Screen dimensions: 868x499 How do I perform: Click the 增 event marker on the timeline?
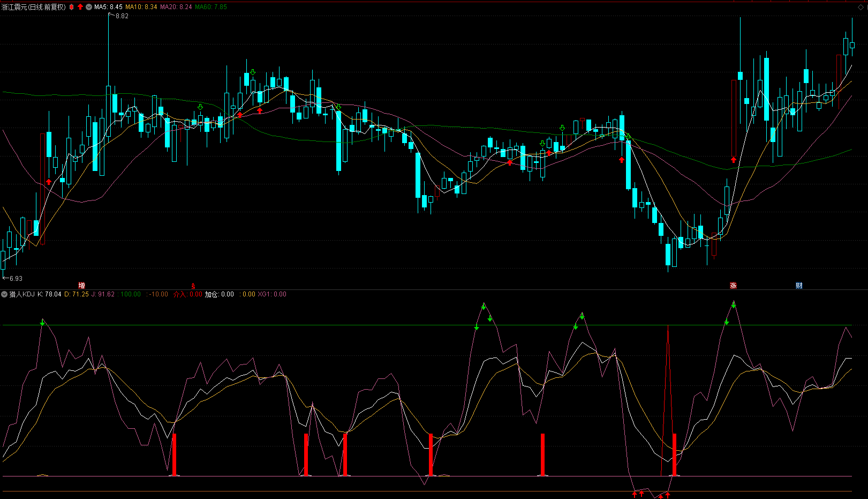click(81, 285)
